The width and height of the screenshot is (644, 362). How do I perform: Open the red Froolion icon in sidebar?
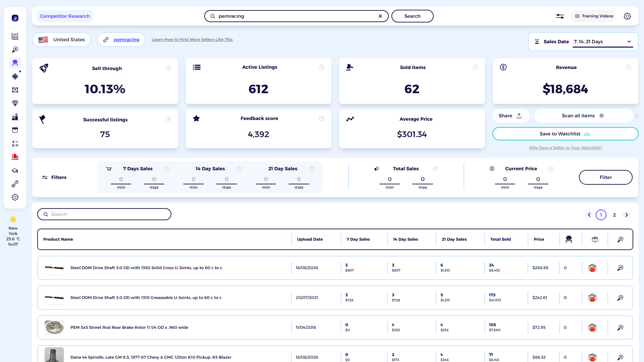click(15, 157)
